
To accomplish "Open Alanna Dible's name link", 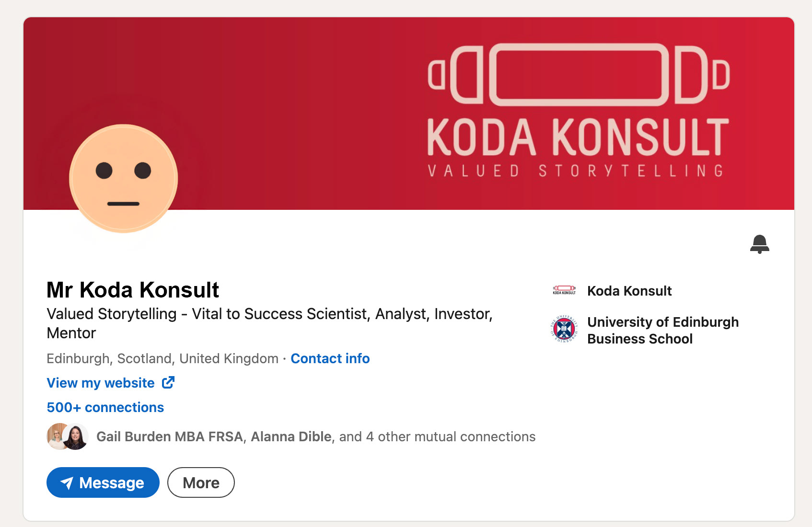I will click(x=291, y=436).
